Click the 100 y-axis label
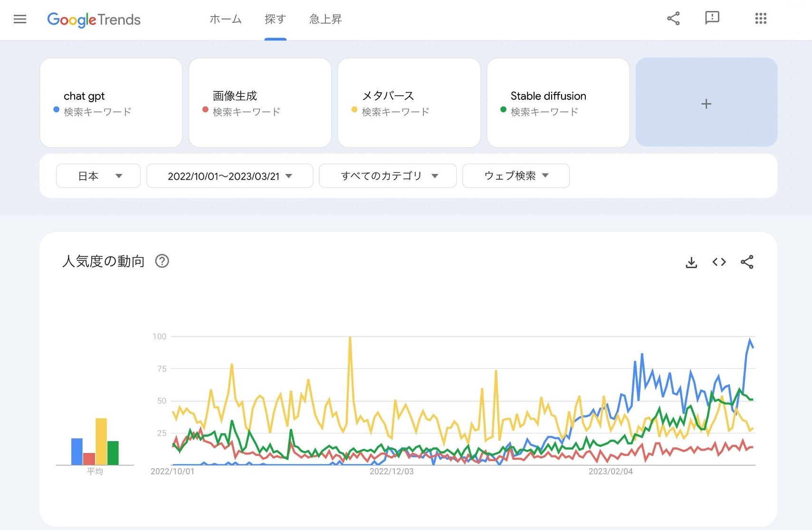812x530 pixels. [160, 337]
